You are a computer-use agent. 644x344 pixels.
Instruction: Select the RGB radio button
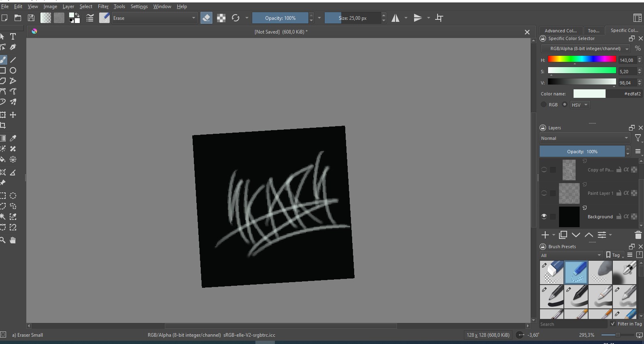coord(544,105)
